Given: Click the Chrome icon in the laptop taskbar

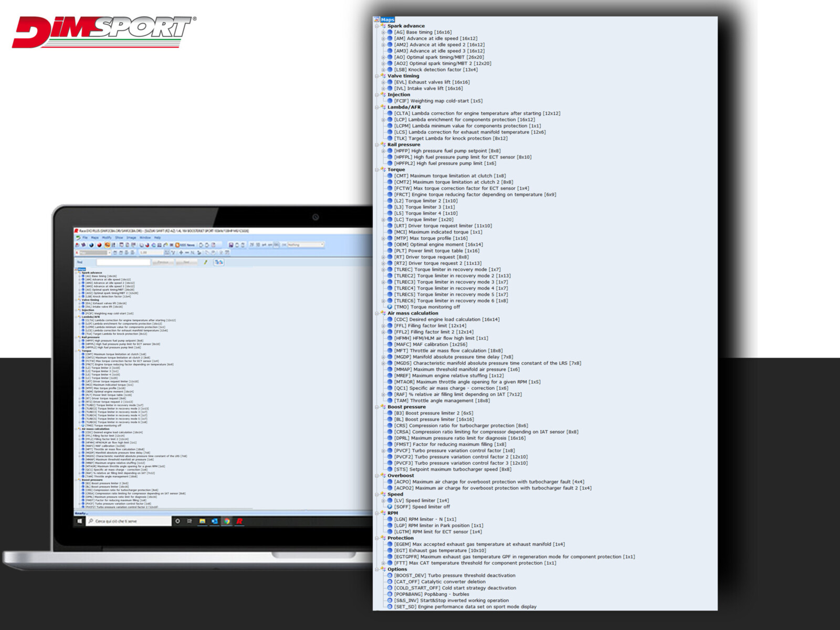Looking at the screenshot, I should tap(227, 521).
